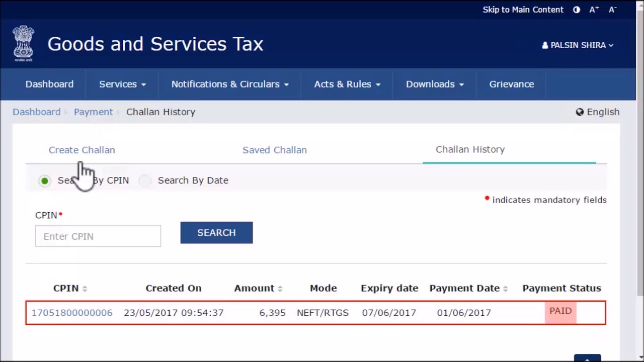Switch to the Create Challan tab

click(x=82, y=150)
